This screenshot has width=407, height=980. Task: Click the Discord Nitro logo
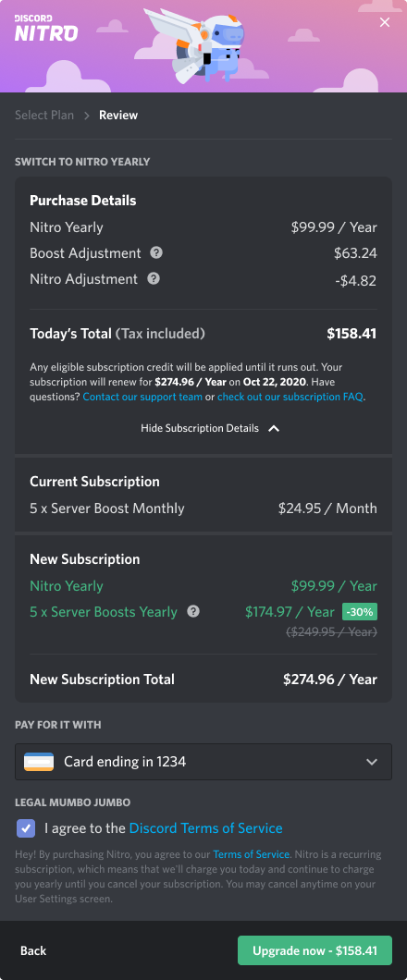click(46, 28)
